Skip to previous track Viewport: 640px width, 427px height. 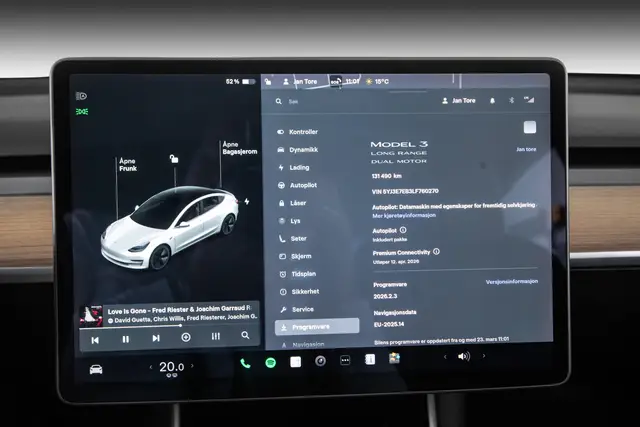pos(95,340)
